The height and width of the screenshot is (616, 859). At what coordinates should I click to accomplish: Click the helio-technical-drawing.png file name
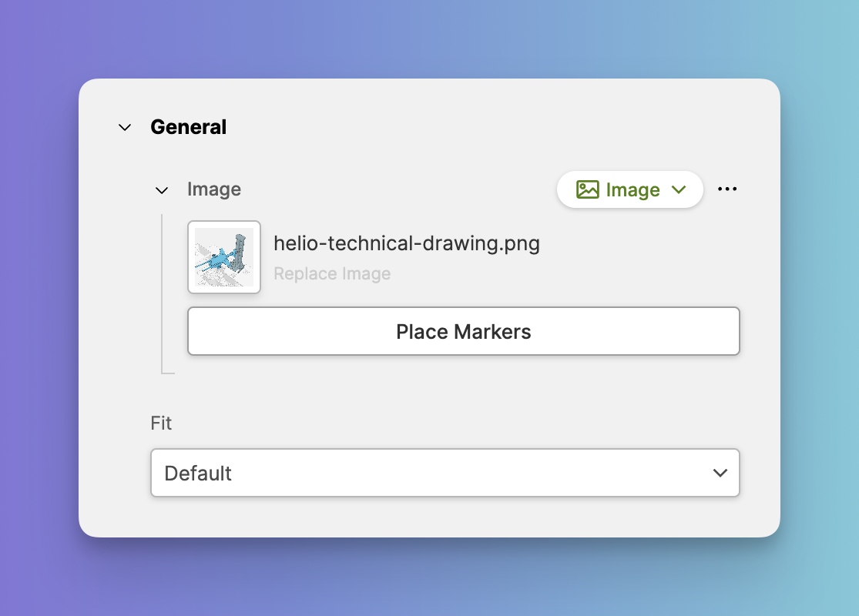[406, 244]
